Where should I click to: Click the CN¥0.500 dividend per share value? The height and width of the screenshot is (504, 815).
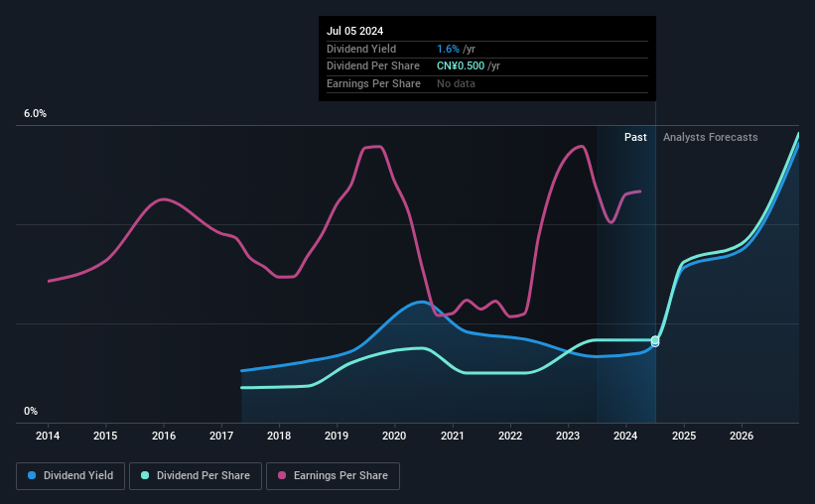coord(461,66)
